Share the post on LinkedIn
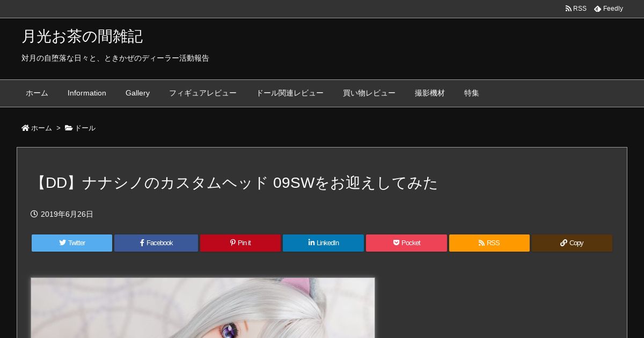The image size is (644, 338). 323,243
